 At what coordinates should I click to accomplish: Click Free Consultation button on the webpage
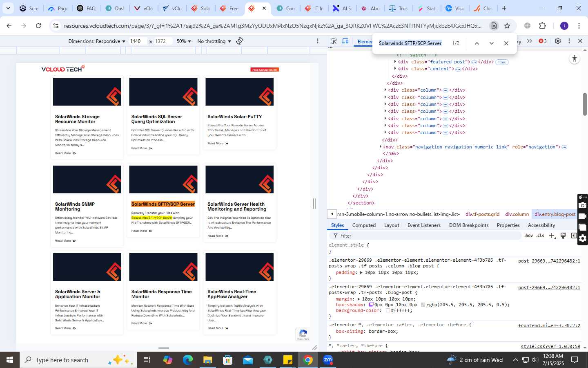pyautogui.click(x=265, y=70)
